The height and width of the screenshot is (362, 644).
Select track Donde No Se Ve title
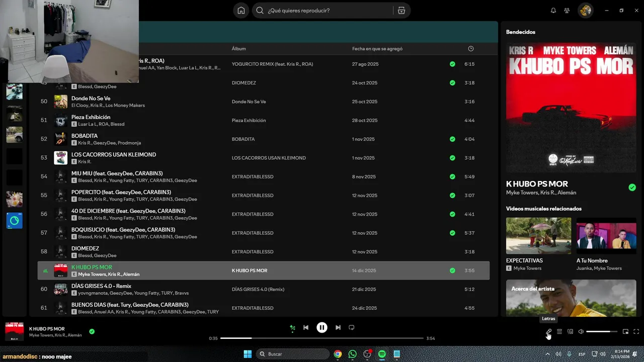[x=91, y=99]
